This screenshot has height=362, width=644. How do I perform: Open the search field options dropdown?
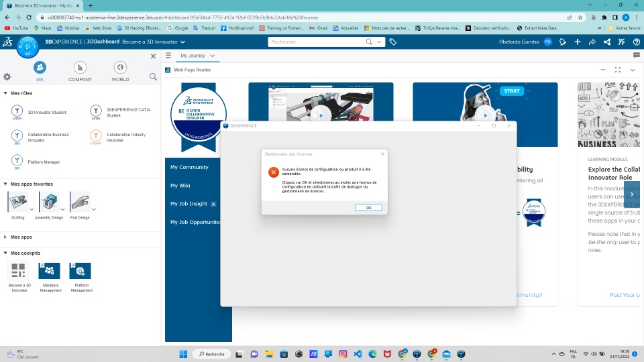[379, 42]
